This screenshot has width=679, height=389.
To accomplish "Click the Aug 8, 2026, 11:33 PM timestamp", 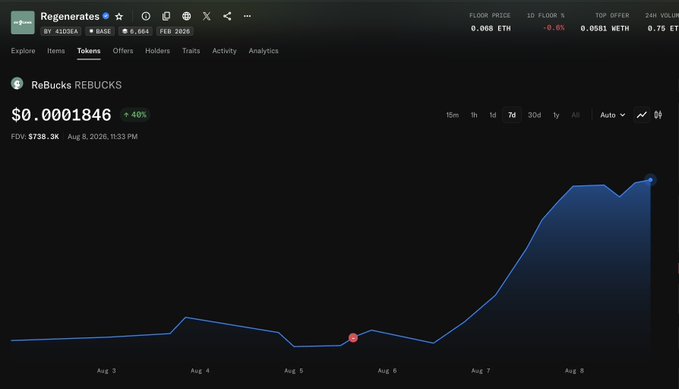I will (x=103, y=136).
